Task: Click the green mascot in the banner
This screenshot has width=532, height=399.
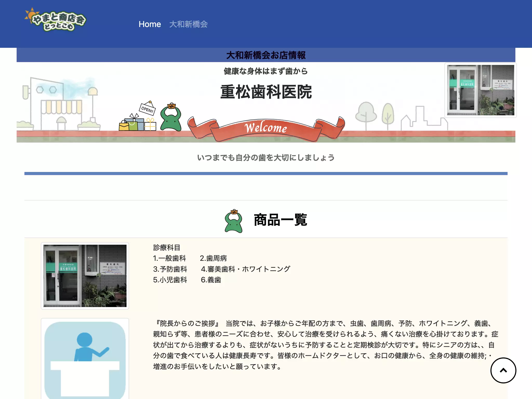Action: pyautogui.click(x=171, y=117)
